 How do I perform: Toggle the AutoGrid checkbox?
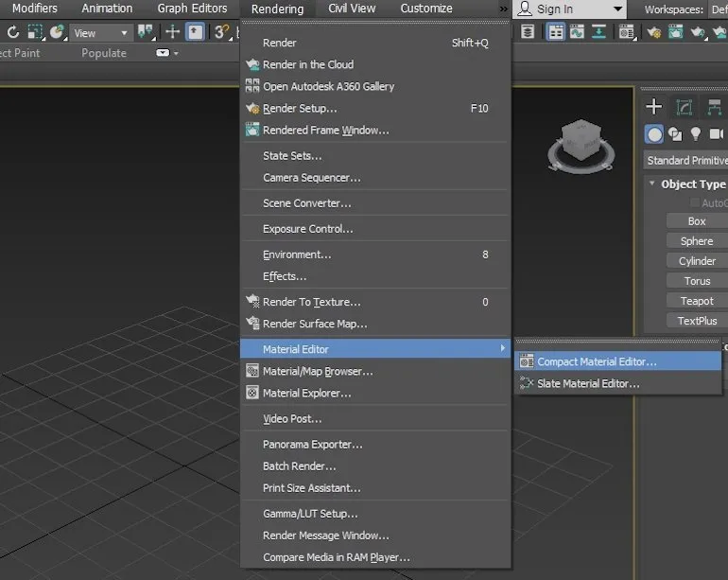coord(695,203)
